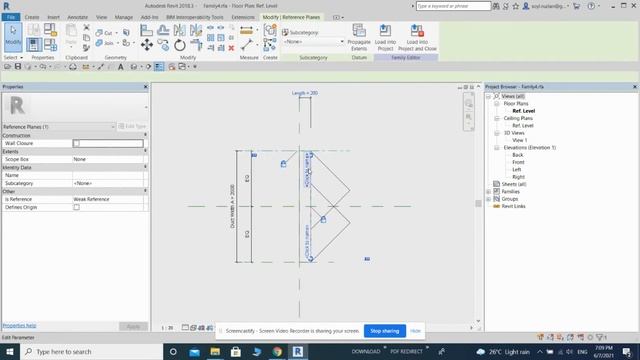Image resolution: width=640 pixels, height=360 pixels.
Task: Select Ref. Level under Ceiling Plans
Action: (x=523, y=126)
